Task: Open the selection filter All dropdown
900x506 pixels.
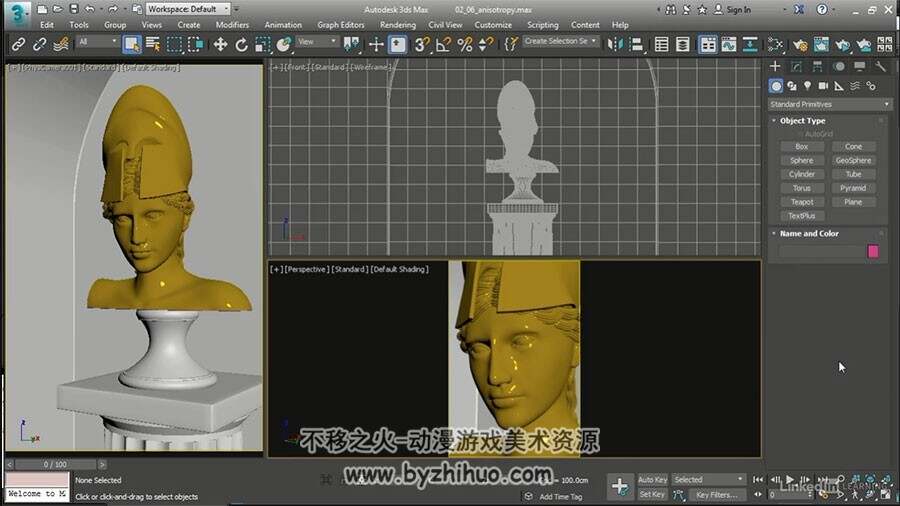Action: 98,42
